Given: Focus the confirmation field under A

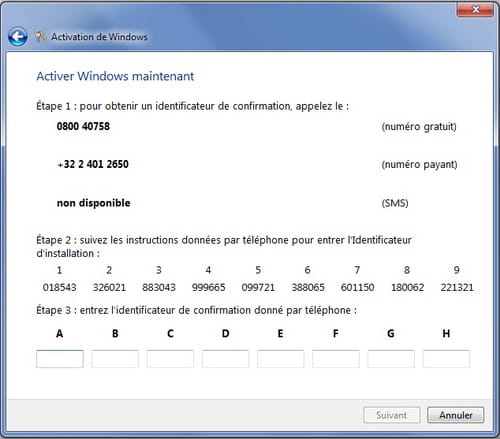Looking at the screenshot, I should click(x=60, y=359).
